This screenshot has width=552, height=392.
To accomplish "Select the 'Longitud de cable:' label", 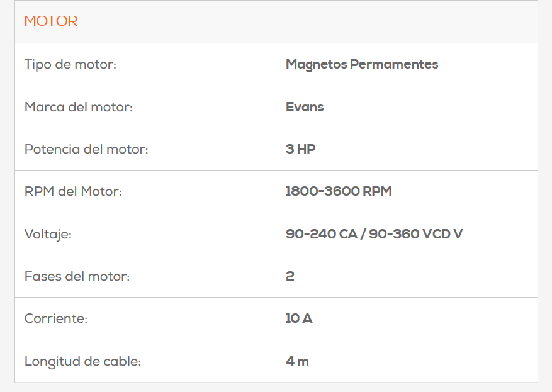I will point(82,361).
